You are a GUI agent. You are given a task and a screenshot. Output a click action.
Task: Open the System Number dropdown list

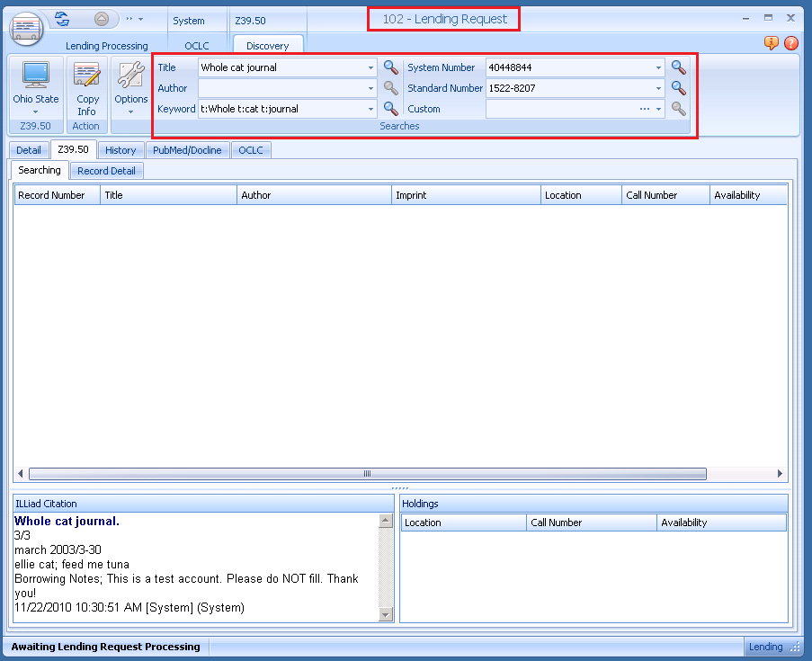click(658, 67)
